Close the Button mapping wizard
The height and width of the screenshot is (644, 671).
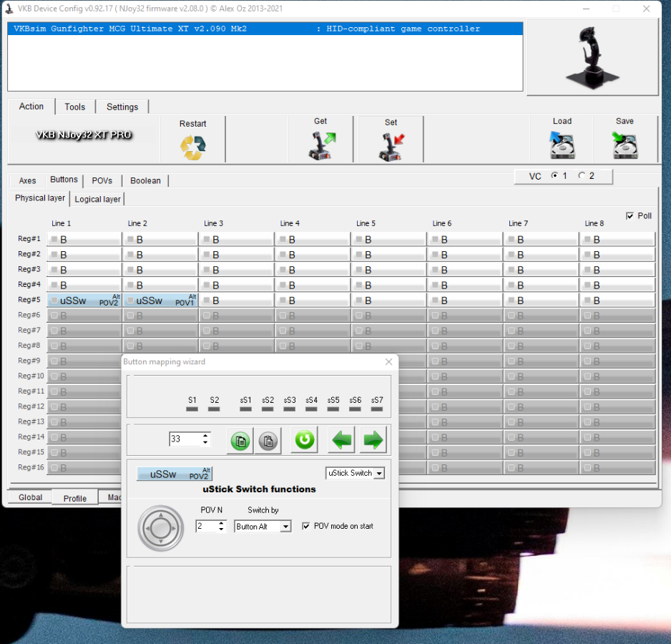point(388,362)
